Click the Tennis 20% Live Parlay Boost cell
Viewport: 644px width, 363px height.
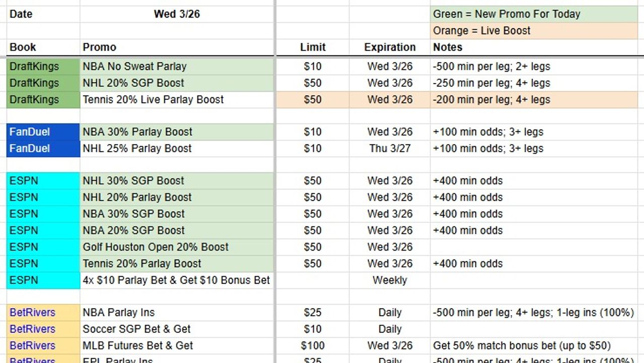pyautogui.click(x=177, y=99)
